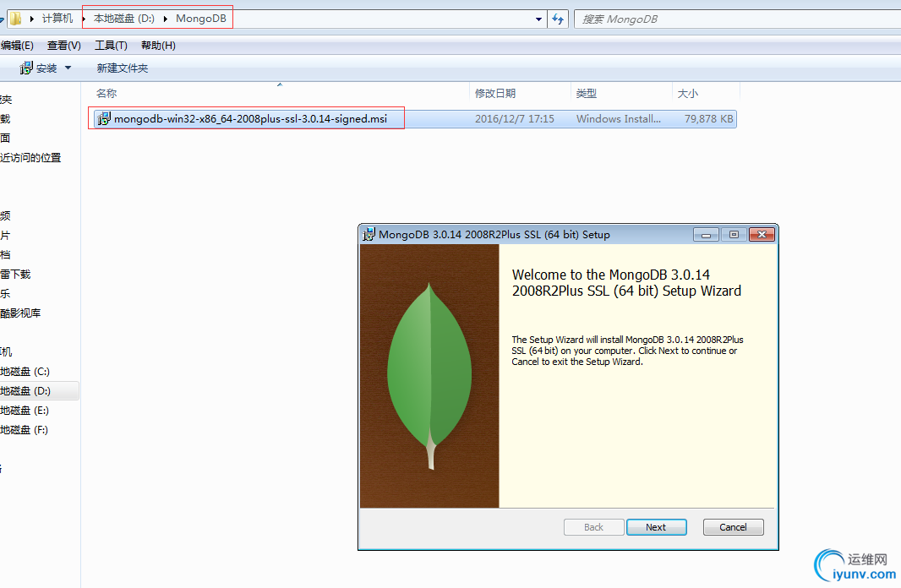Select 地磁盘 (C:) in the sidebar
The image size is (901, 588).
click(x=25, y=372)
